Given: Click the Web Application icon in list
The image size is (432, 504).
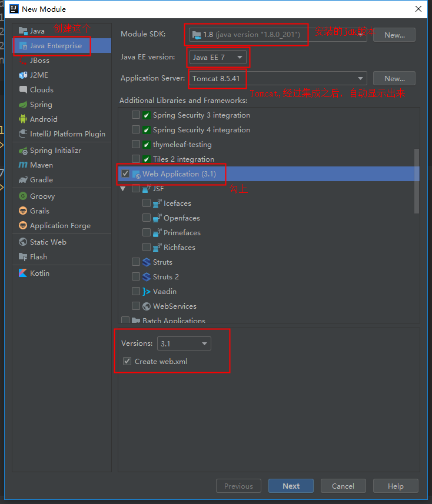Looking at the screenshot, I should 136,174.
